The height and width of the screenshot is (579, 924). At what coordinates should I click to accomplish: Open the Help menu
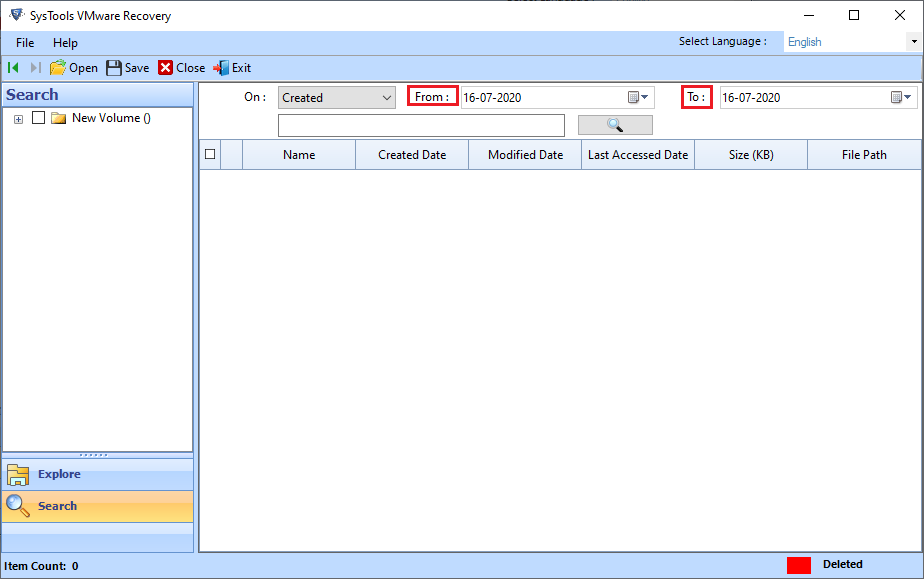click(x=65, y=43)
